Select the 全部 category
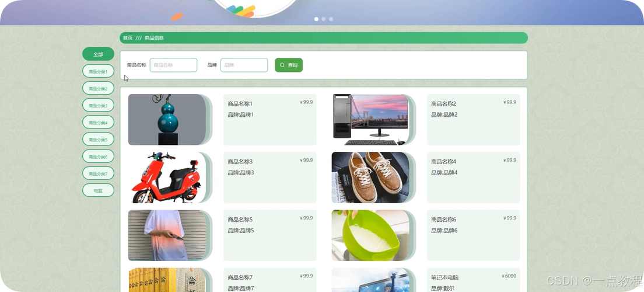644x292 pixels. (x=98, y=54)
